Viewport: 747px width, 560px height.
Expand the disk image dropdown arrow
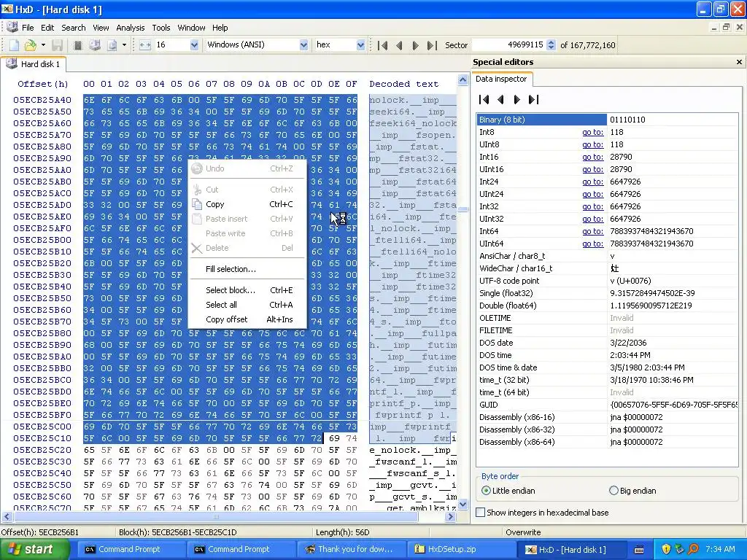click(x=124, y=45)
